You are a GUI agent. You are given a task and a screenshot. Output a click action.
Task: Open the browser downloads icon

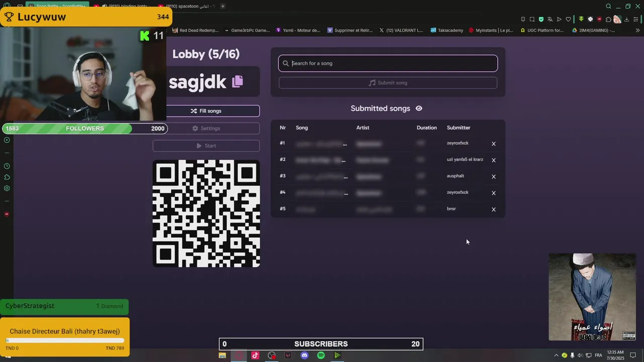626,19
